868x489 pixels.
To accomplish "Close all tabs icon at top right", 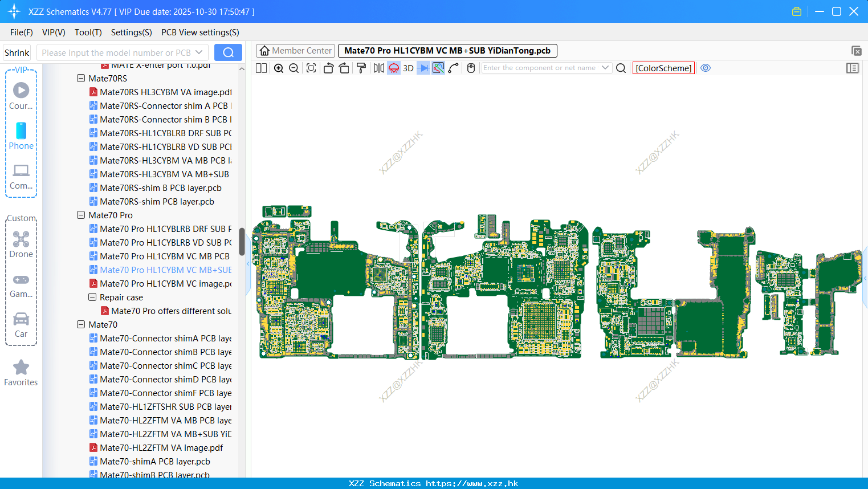I will pyautogui.click(x=856, y=51).
